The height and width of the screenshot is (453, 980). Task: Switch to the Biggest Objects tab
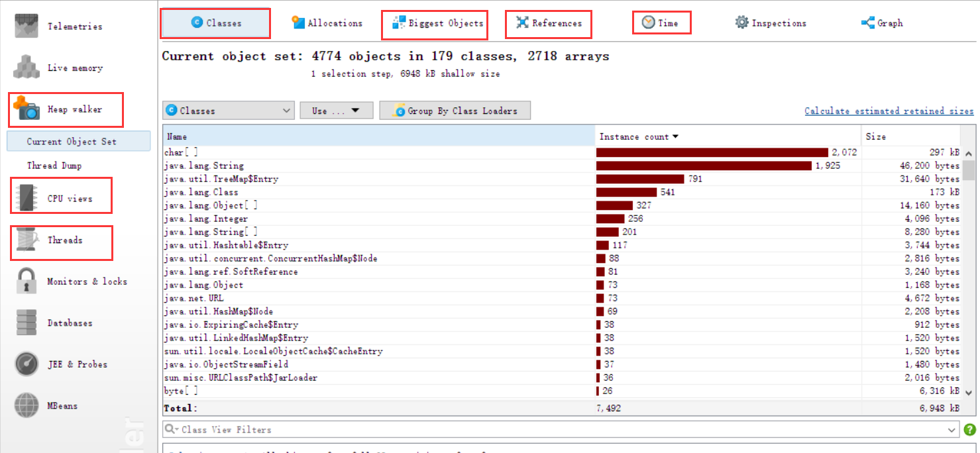tap(437, 23)
